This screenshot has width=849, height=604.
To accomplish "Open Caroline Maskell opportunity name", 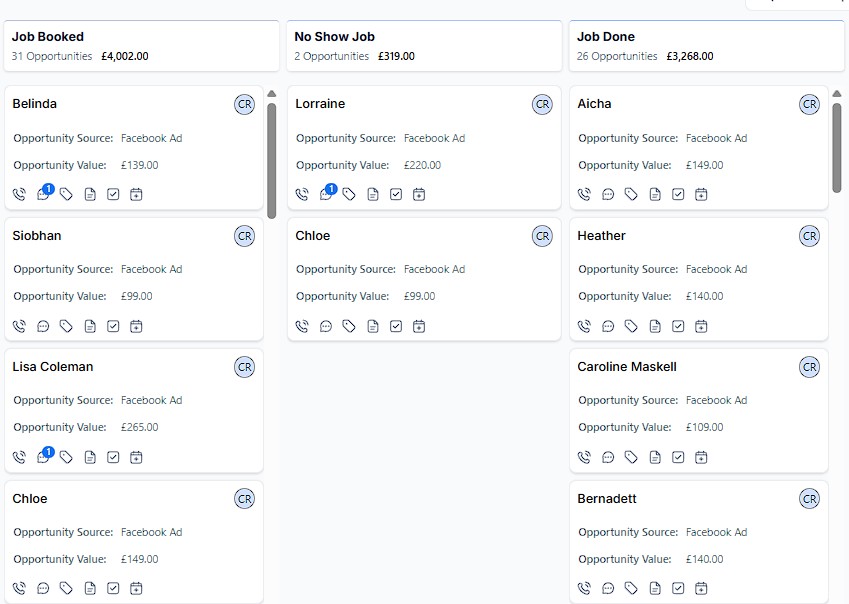I will [x=627, y=367].
